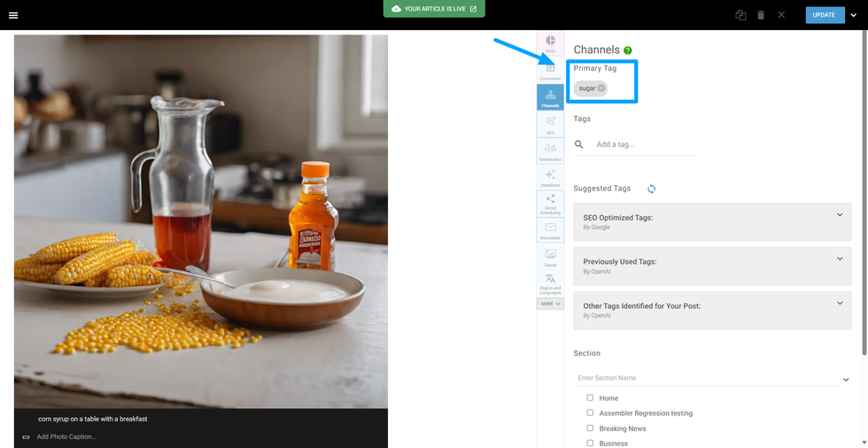Click the duplicate article icon
The image size is (868, 448).
point(740,15)
